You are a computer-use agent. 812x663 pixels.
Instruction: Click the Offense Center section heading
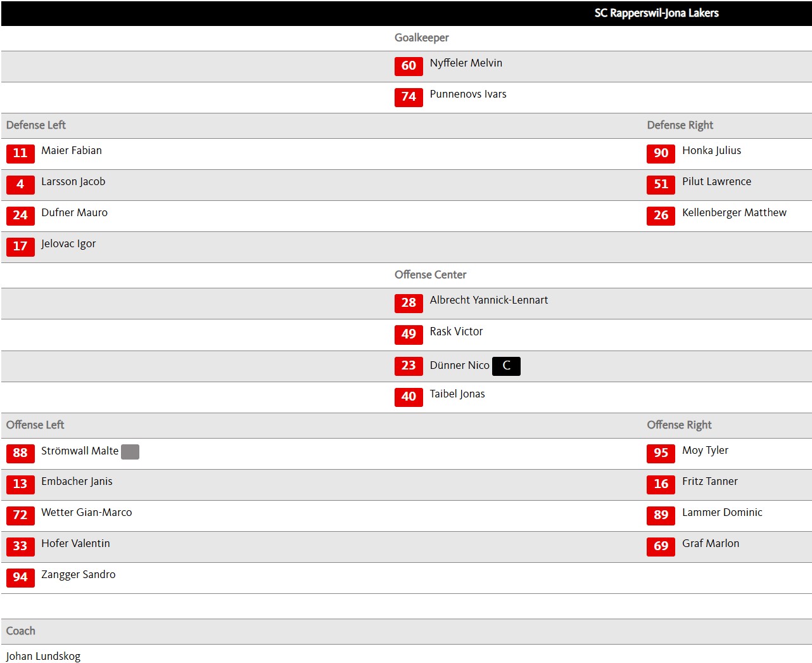coord(430,275)
